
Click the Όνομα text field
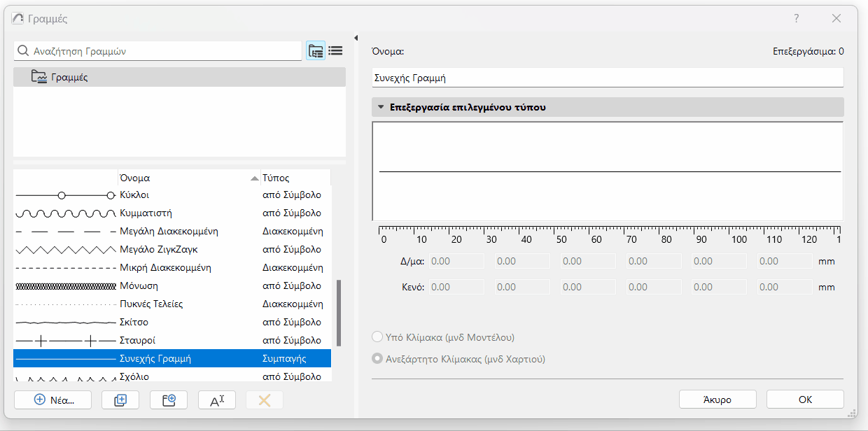pos(607,78)
